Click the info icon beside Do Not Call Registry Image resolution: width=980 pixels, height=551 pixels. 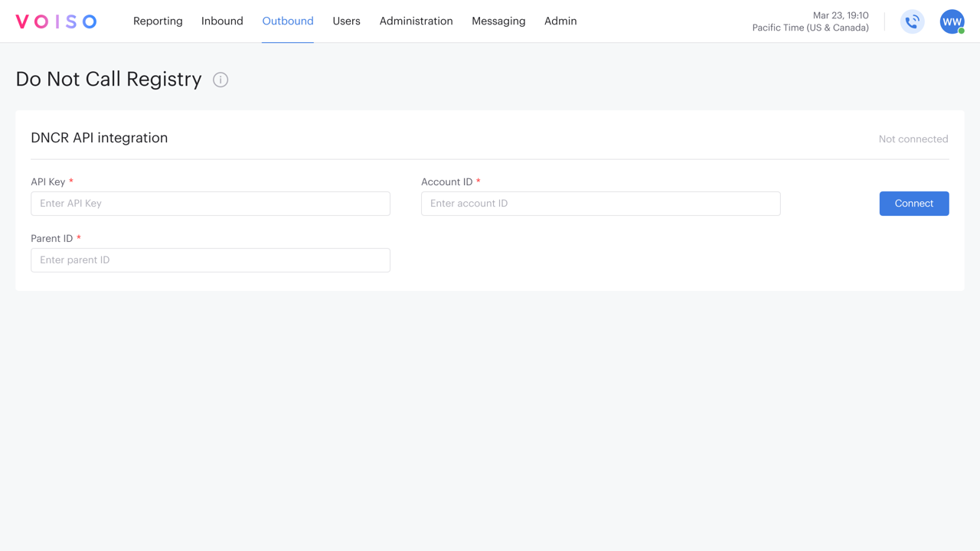coord(220,80)
